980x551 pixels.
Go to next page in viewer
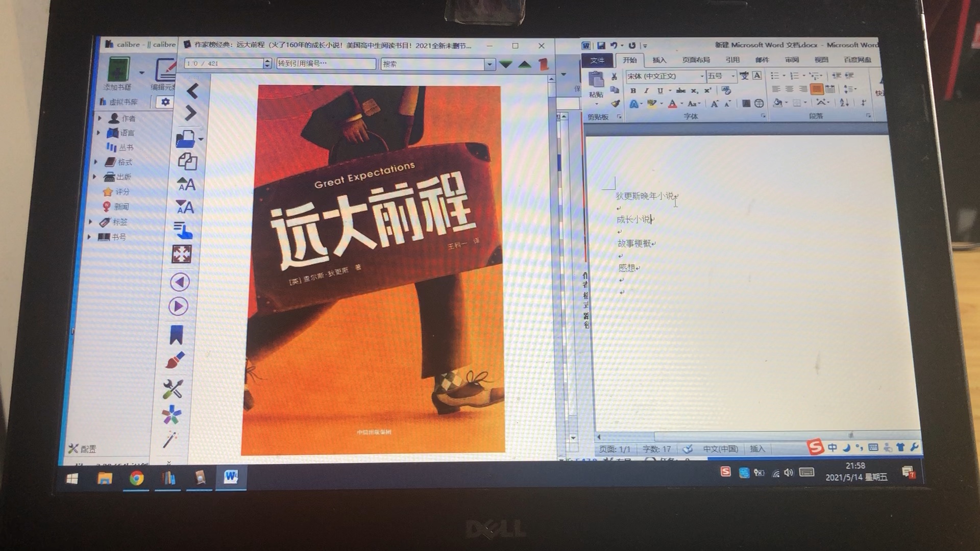(178, 307)
